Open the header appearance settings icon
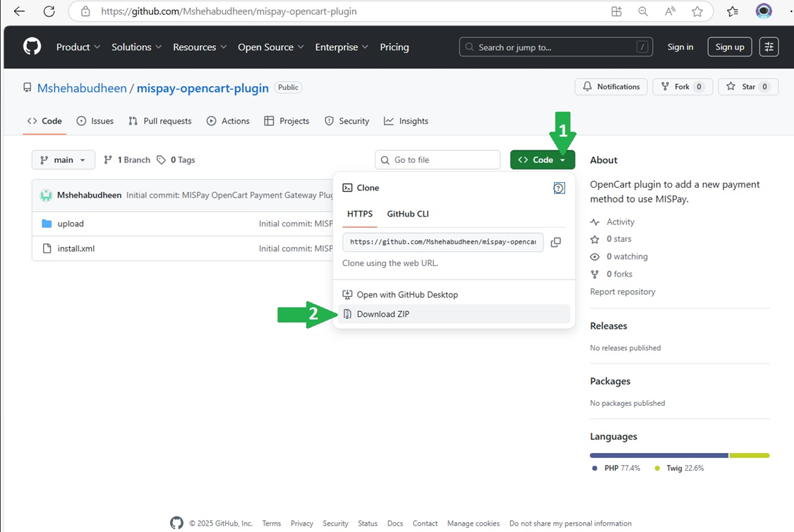794x532 pixels. [769, 47]
